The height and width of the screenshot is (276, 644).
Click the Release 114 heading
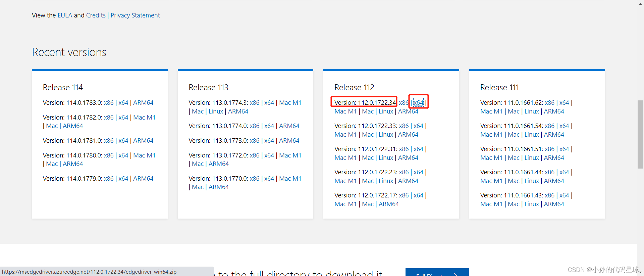[63, 88]
